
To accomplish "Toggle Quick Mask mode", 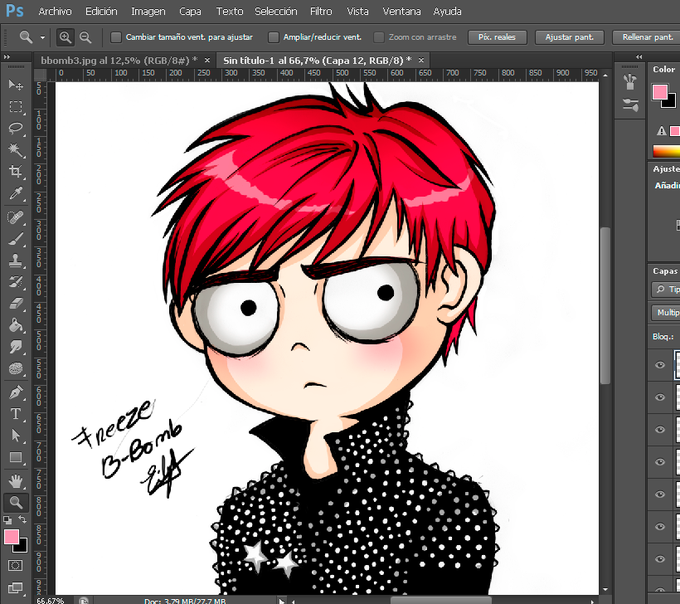I will (x=15, y=565).
